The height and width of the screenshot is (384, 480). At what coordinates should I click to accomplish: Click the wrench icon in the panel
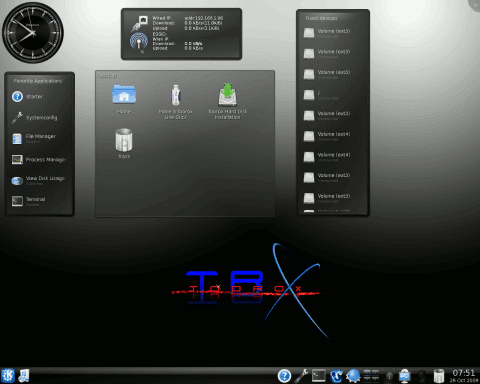[301, 376]
